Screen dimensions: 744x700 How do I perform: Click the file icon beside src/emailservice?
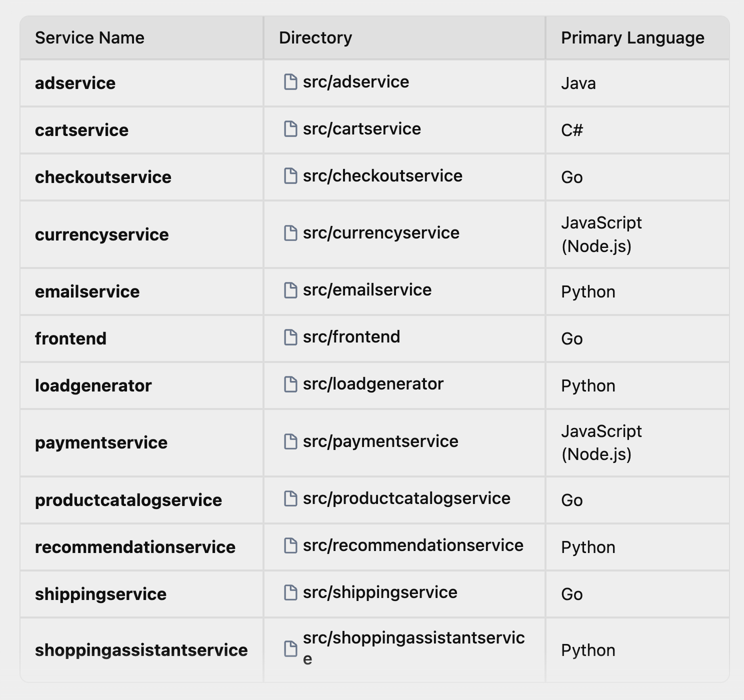coord(290,290)
